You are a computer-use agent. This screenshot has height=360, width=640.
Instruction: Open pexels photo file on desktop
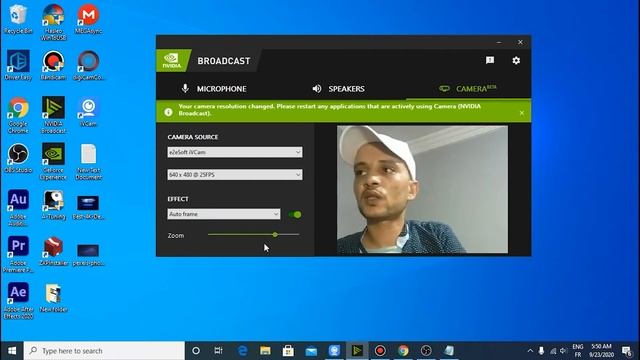pyautogui.click(x=88, y=255)
